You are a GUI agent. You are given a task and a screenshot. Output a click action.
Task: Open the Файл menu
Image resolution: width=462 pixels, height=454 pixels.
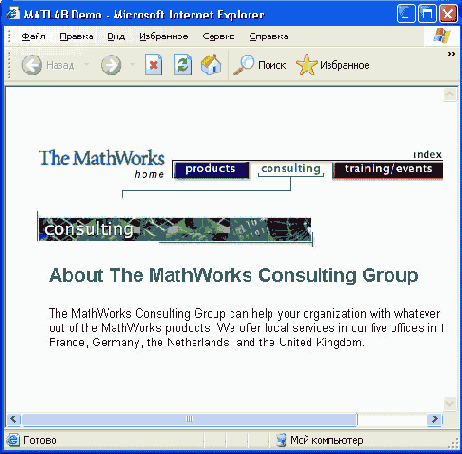coord(33,36)
